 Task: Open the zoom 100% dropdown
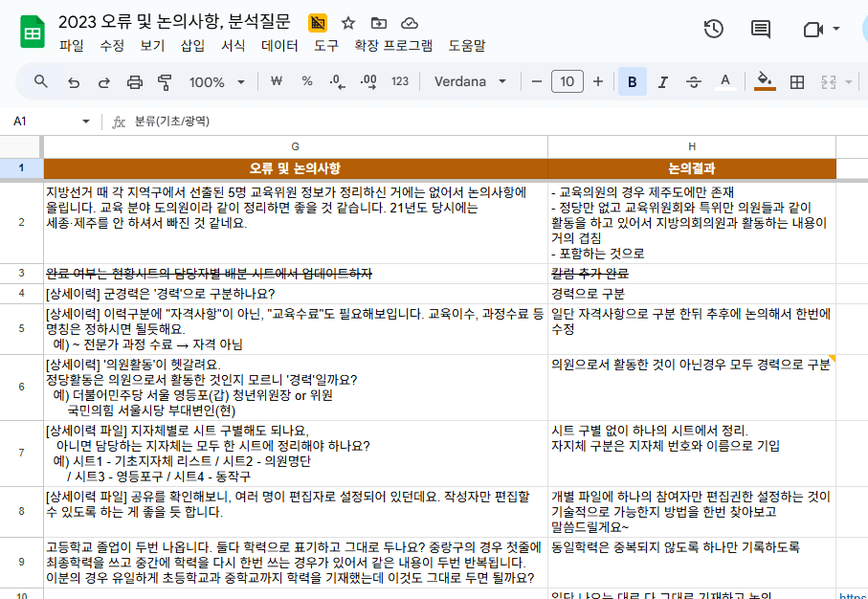pyautogui.click(x=216, y=82)
